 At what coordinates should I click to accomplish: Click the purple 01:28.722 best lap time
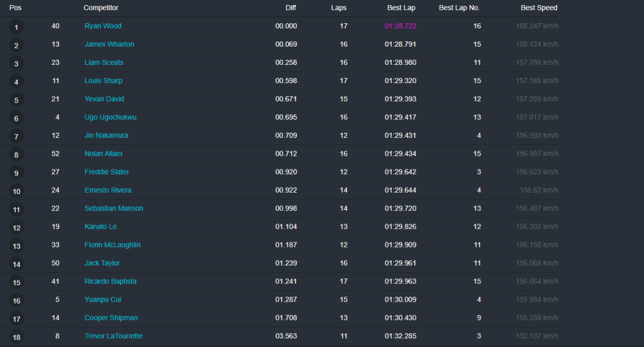point(401,26)
